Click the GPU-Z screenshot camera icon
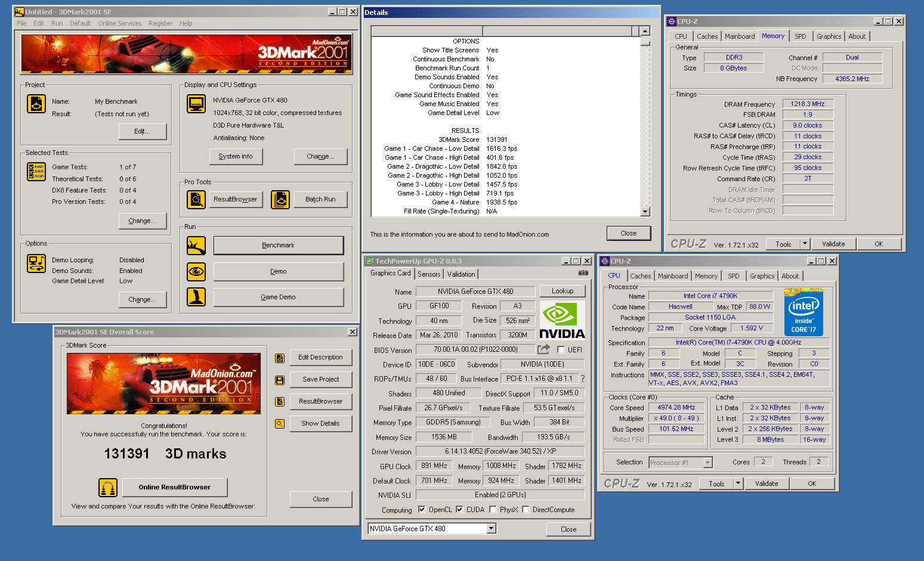Viewport: 924px width, 561px height. pyautogui.click(x=583, y=273)
